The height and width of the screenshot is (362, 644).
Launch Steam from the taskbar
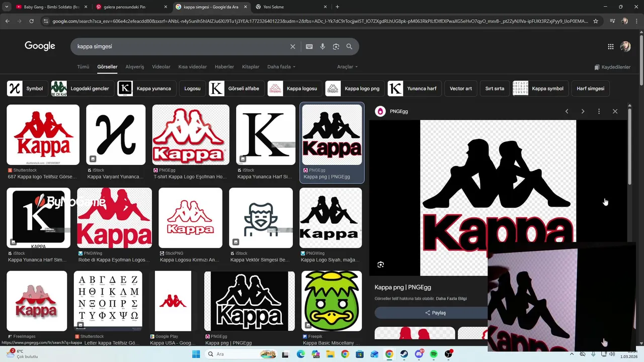coord(404,354)
